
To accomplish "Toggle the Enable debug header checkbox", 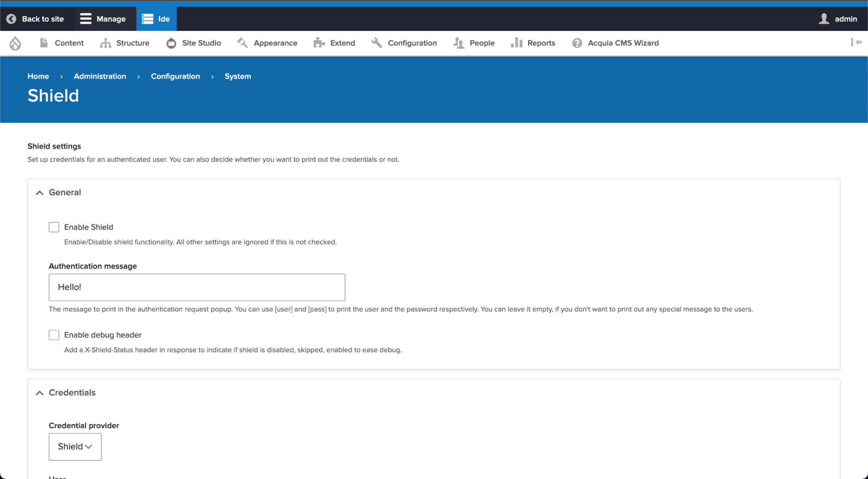I will pos(54,335).
